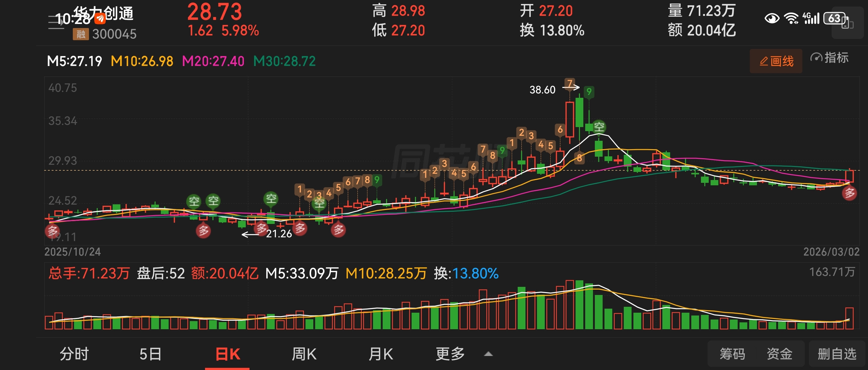
Task: Open the 指标 indicator settings
Action: tap(829, 58)
